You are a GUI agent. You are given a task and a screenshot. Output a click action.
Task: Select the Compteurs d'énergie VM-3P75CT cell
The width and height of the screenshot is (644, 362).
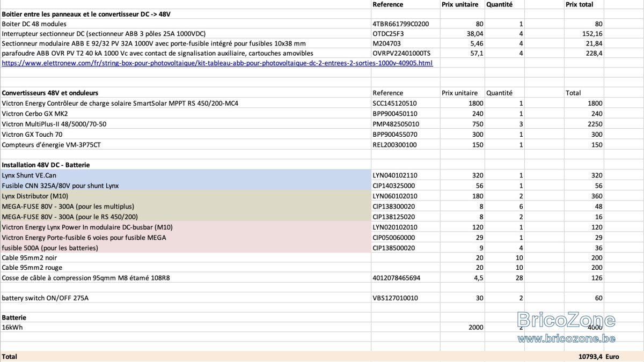point(186,144)
